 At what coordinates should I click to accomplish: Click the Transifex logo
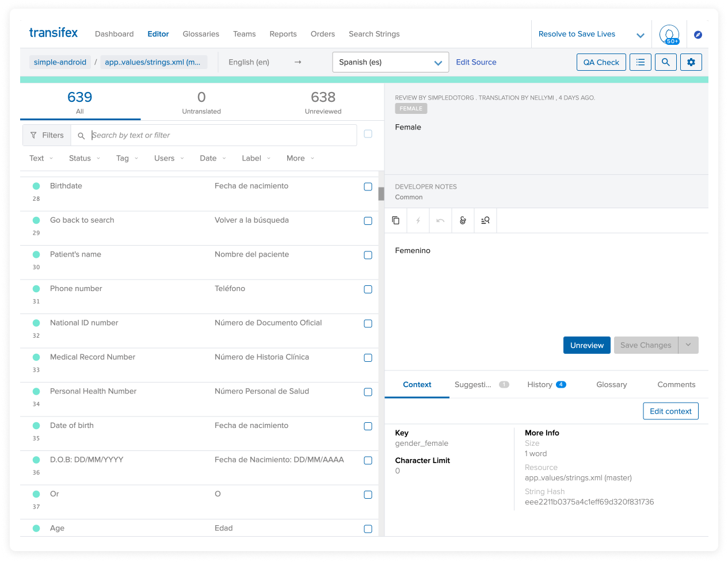[54, 33]
